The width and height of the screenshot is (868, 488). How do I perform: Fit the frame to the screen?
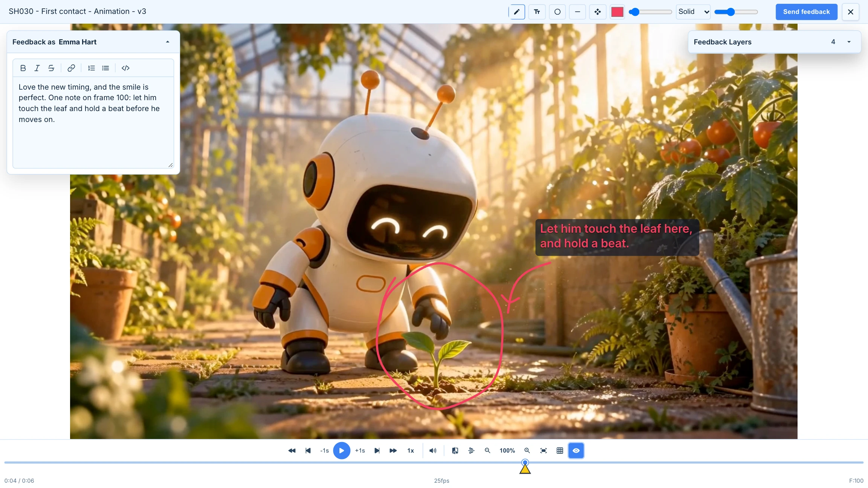[x=543, y=451]
